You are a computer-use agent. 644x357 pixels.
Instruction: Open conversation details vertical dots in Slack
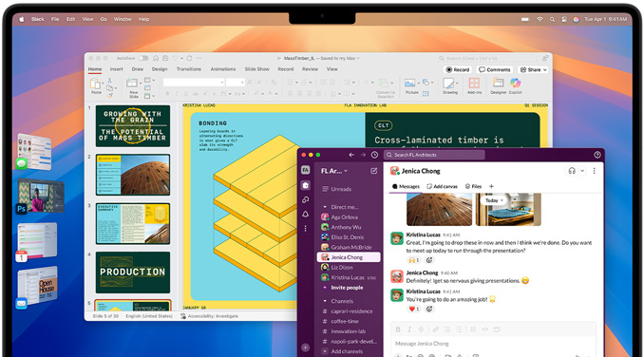594,171
